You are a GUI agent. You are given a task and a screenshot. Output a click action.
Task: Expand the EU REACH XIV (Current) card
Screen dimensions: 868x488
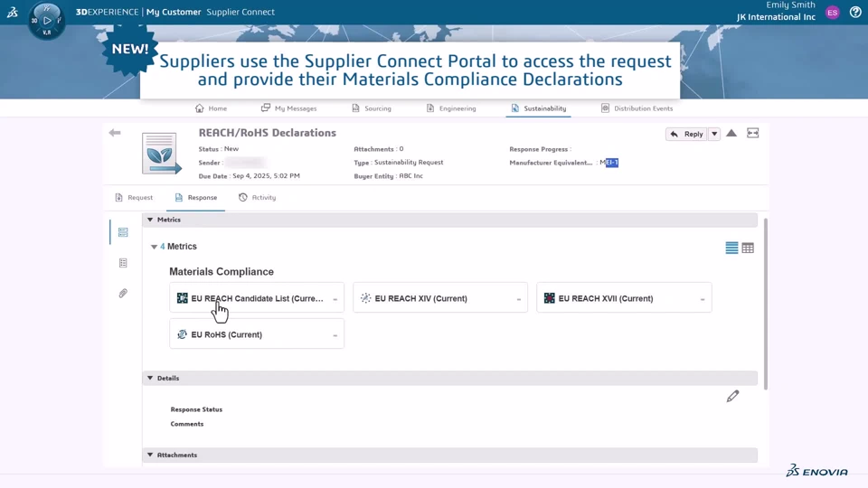pyautogui.click(x=519, y=299)
